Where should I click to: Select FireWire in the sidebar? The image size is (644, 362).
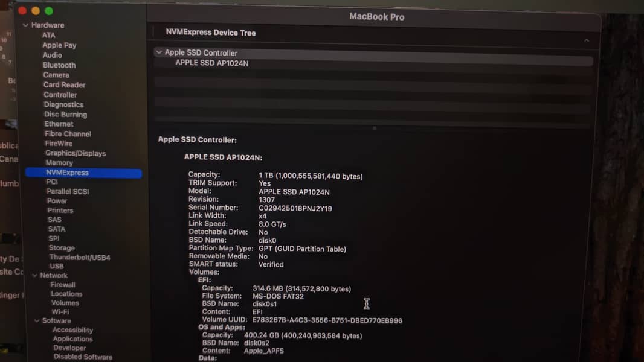(x=59, y=144)
